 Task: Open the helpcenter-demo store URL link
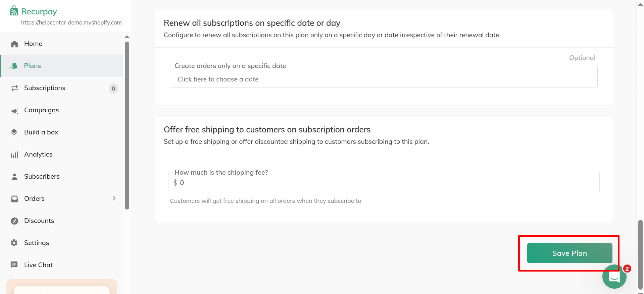point(71,22)
